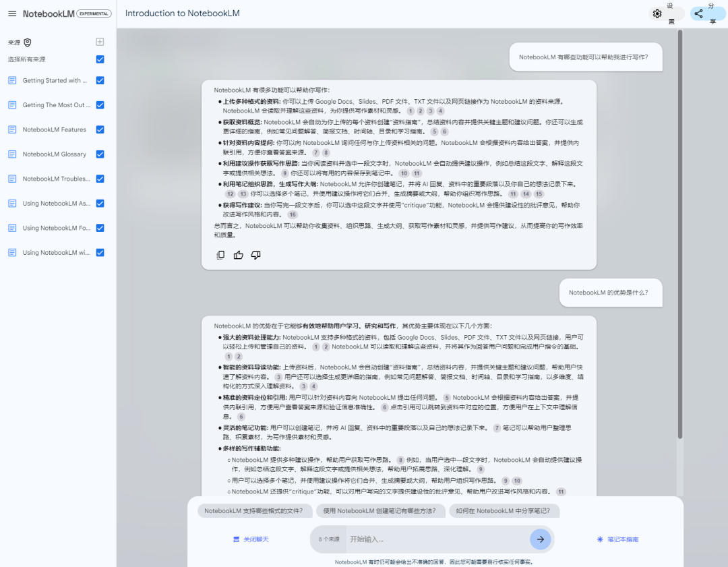Open the NotebookLM Glossary source title

point(55,154)
